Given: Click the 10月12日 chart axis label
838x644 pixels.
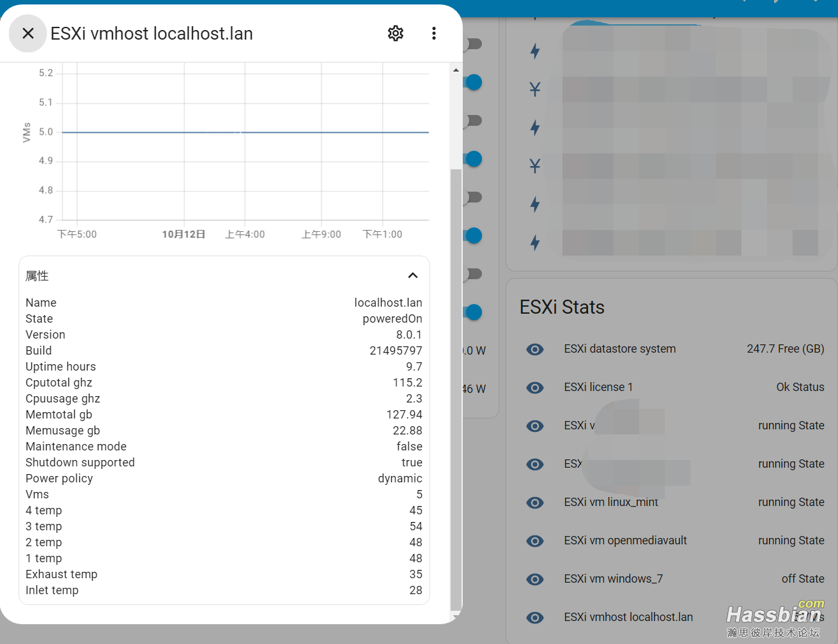Looking at the screenshot, I should (x=183, y=234).
